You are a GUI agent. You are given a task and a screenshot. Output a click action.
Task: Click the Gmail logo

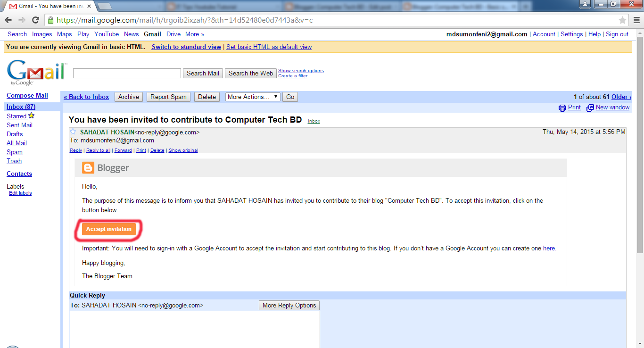tap(36, 73)
